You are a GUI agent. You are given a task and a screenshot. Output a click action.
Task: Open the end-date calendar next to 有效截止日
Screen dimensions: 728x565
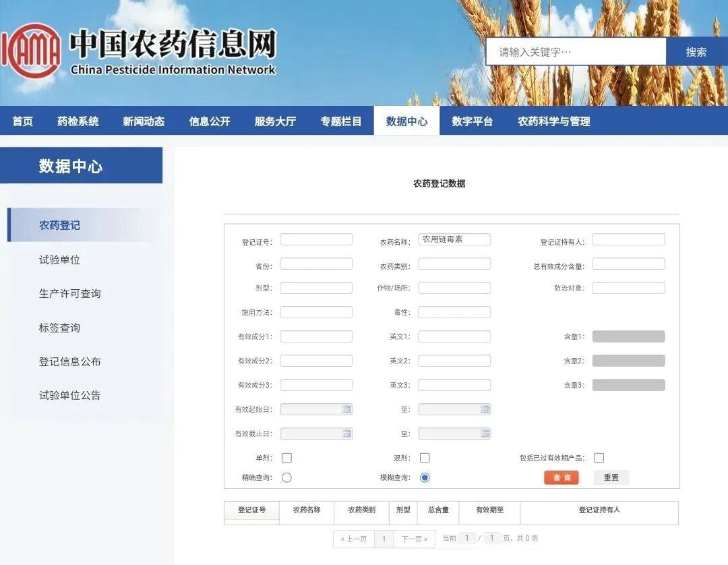(485, 433)
